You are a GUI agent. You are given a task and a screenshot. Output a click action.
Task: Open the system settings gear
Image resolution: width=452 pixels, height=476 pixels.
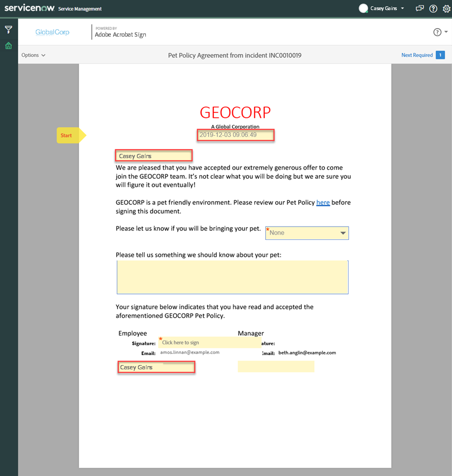[x=446, y=8]
